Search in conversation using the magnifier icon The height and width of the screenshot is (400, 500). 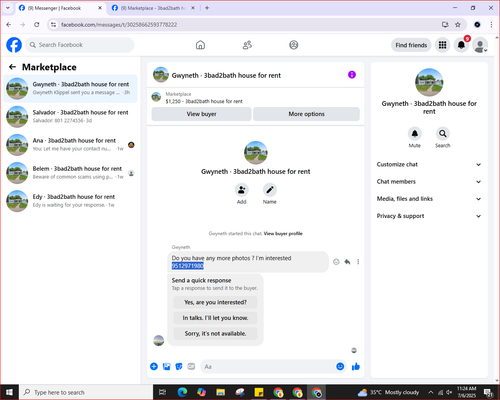[443, 134]
